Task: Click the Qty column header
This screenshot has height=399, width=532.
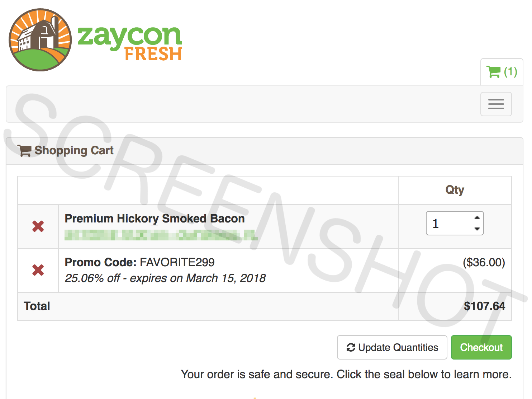Action: 455,190
